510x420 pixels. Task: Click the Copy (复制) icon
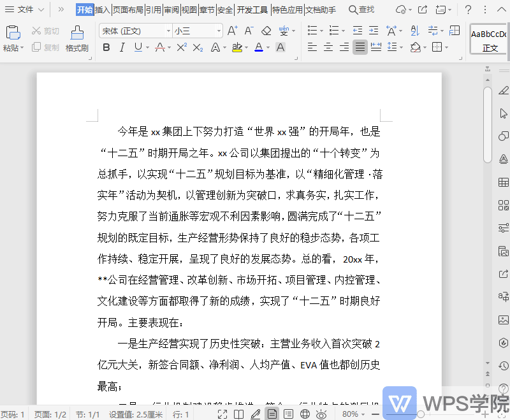coord(36,47)
